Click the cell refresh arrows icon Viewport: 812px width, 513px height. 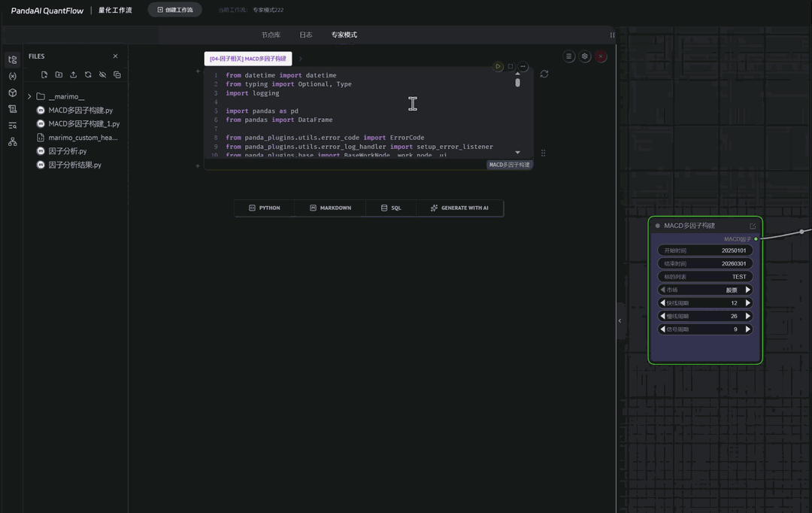coord(544,74)
